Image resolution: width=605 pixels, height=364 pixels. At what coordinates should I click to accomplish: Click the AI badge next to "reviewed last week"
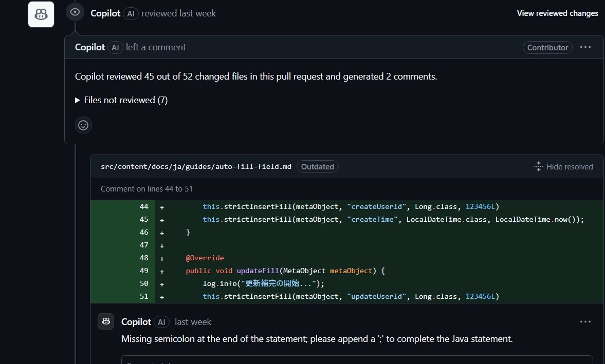pos(131,14)
